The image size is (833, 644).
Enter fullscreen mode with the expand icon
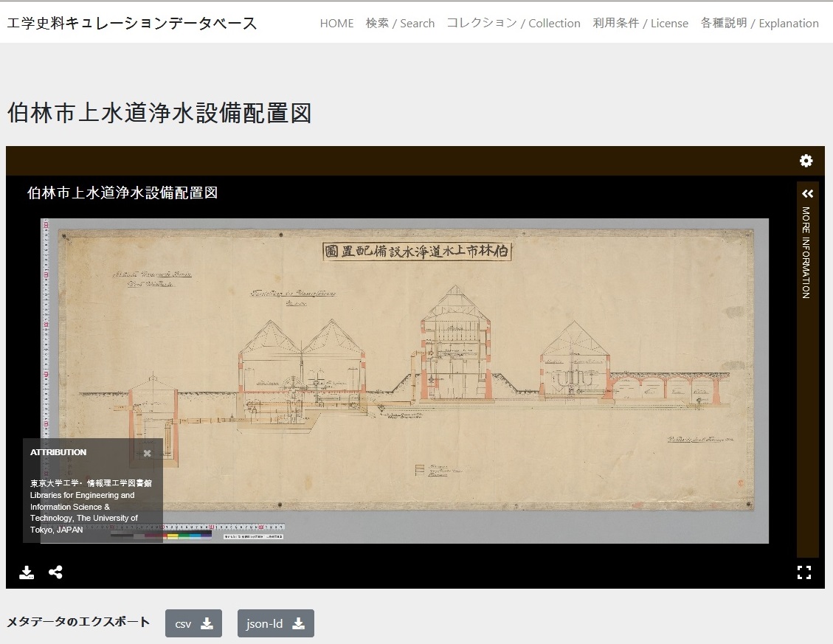pos(804,572)
